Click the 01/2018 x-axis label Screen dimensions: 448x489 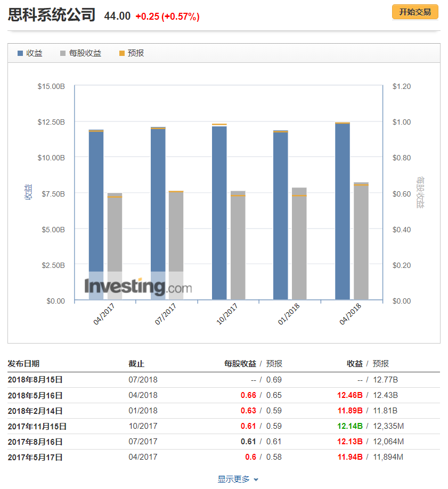(289, 314)
